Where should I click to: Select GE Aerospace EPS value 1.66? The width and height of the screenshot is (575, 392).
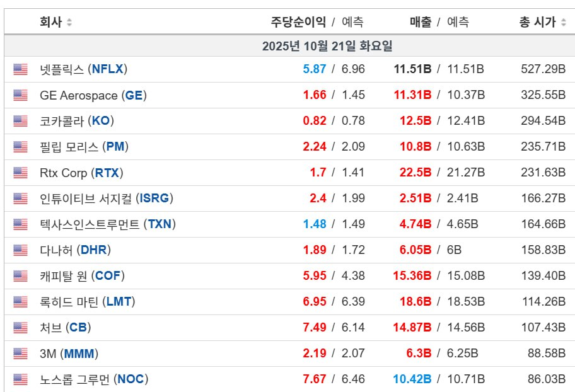point(314,95)
